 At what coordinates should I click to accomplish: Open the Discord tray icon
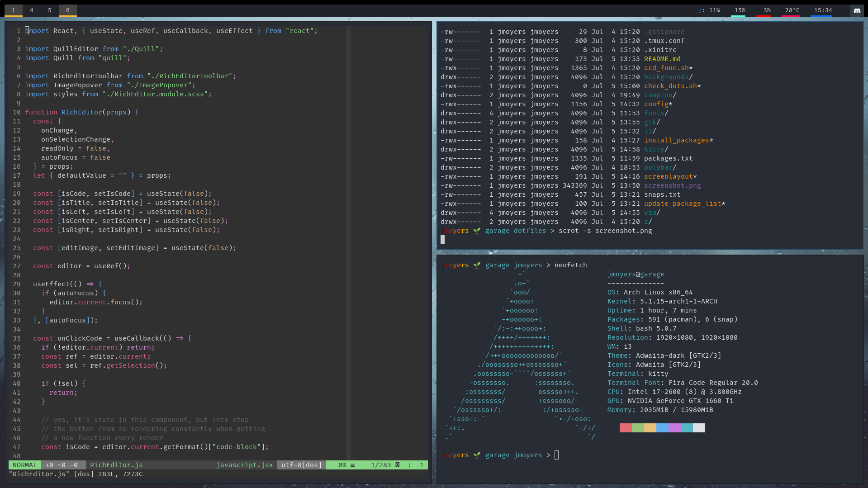[857, 10]
